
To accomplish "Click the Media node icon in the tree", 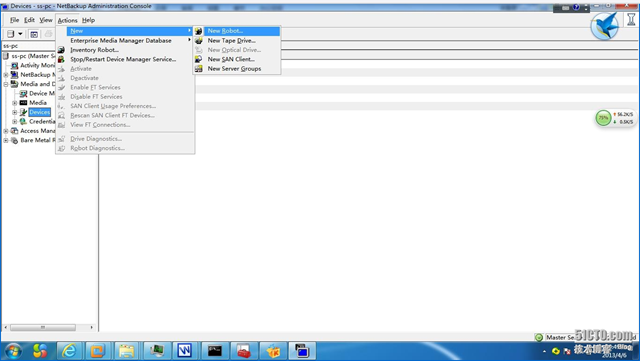I will [x=23, y=103].
